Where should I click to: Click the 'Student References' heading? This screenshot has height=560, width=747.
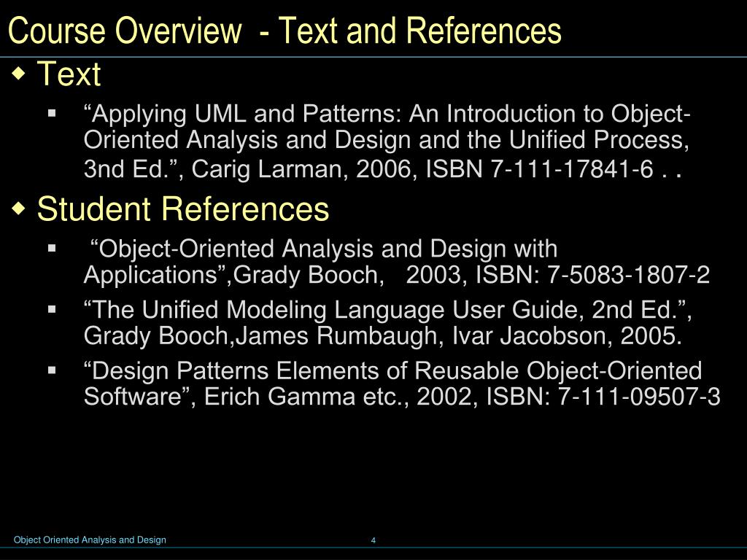(x=183, y=209)
